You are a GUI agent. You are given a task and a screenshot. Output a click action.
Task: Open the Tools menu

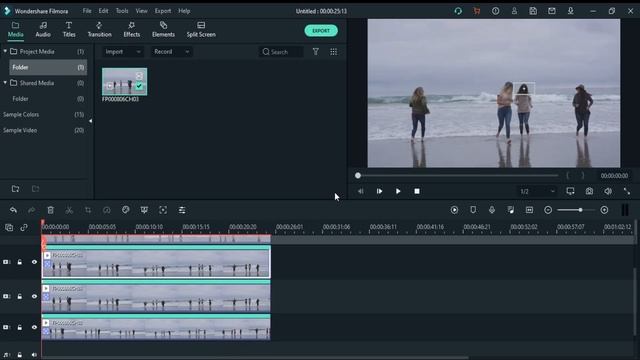point(122,11)
